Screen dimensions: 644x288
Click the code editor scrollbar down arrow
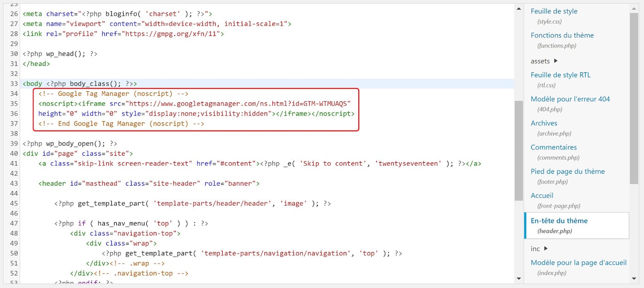pyautogui.click(x=519, y=279)
